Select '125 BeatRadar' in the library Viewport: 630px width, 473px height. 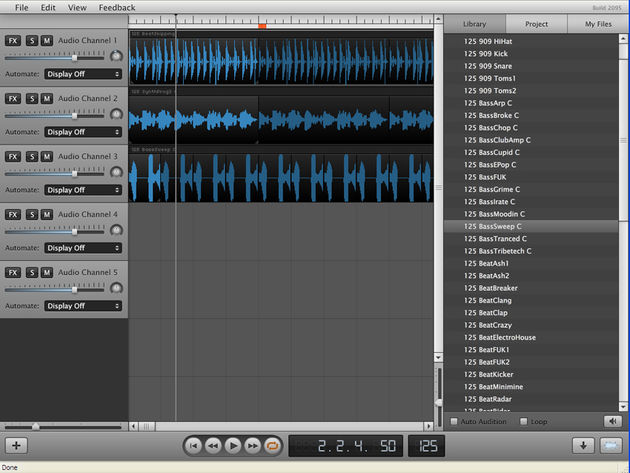[531, 399]
